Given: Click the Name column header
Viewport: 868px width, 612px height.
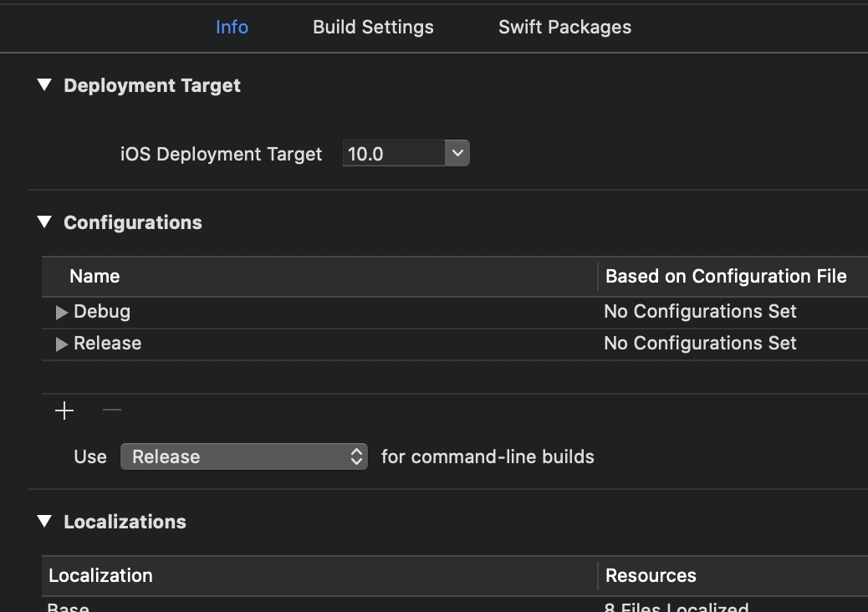Looking at the screenshot, I should (94, 277).
